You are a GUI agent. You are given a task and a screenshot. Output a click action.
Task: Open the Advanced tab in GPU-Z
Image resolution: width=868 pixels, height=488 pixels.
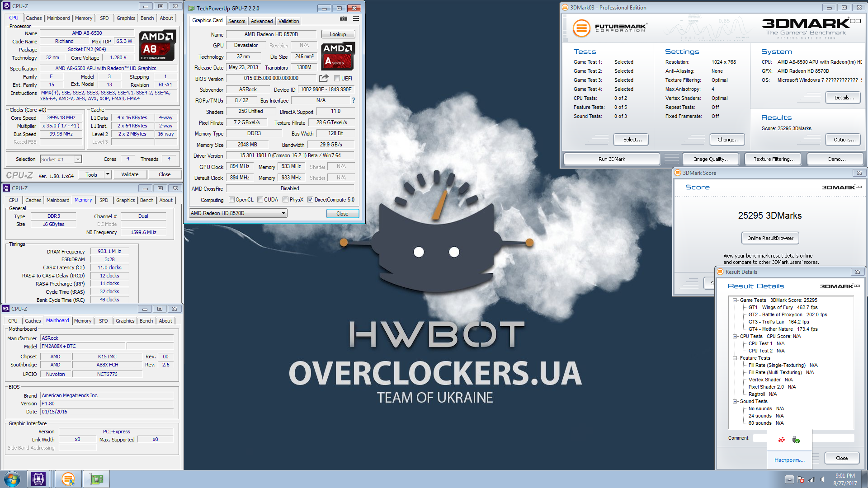[x=262, y=21]
